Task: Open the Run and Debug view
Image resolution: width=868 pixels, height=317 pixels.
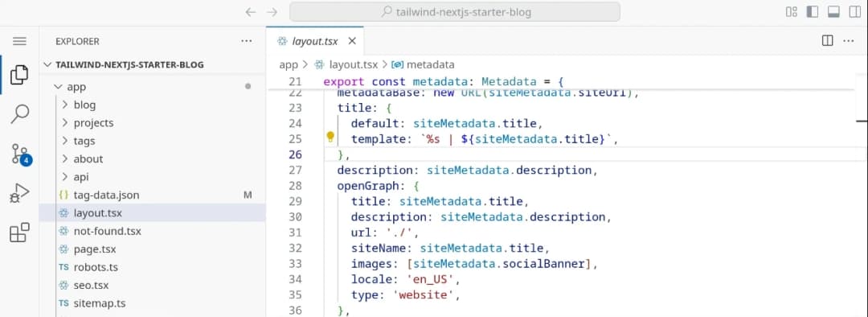Action: point(19,193)
